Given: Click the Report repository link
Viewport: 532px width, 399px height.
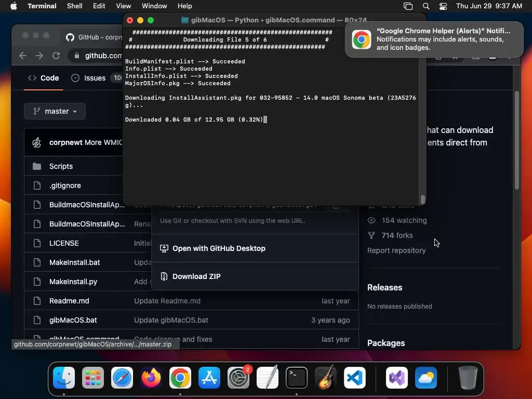Looking at the screenshot, I should (x=396, y=250).
